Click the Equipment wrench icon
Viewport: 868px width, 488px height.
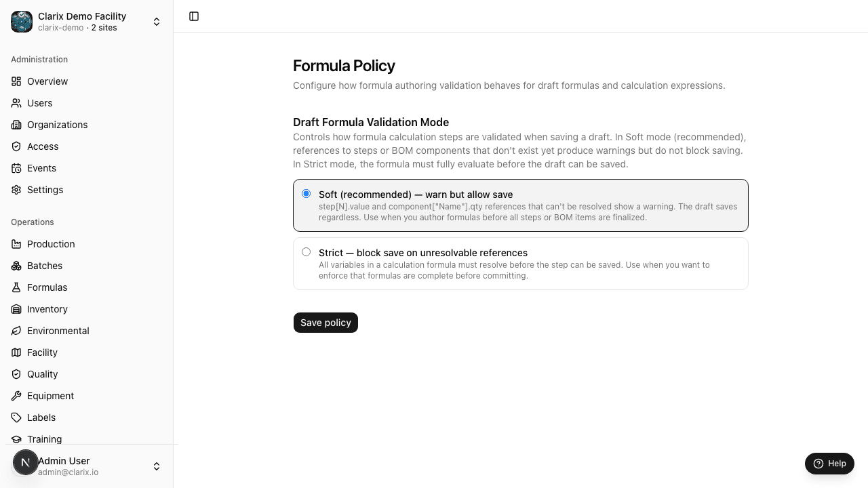pyautogui.click(x=16, y=396)
